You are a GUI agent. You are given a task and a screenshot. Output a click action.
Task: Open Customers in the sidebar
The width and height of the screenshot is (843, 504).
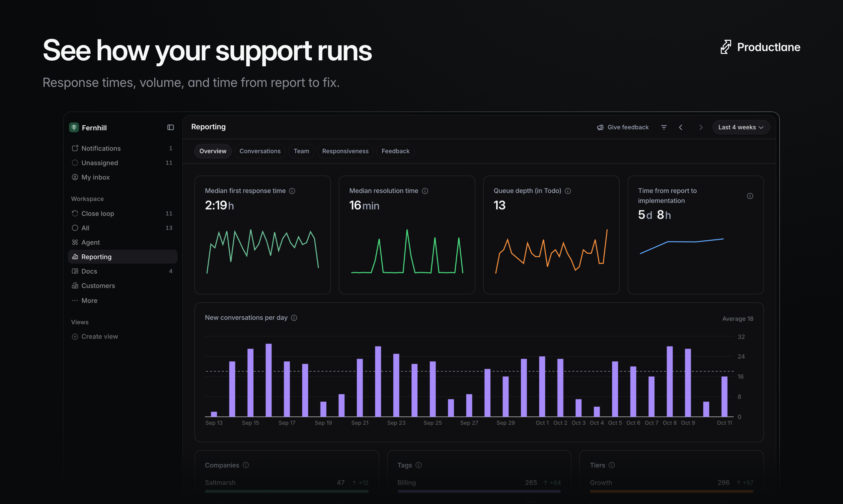tap(123, 285)
